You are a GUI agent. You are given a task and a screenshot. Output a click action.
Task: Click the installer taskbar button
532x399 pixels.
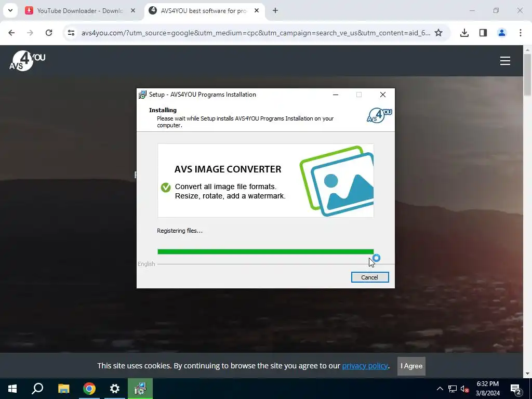click(140, 389)
